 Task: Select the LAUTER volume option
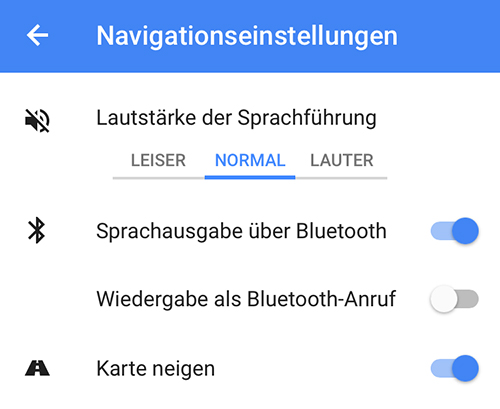(342, 160)
